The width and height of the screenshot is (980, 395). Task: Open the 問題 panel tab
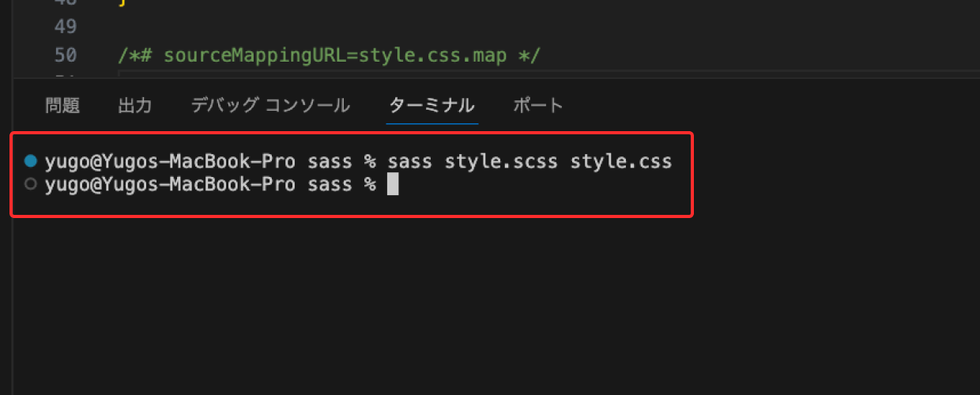point(62,105)
